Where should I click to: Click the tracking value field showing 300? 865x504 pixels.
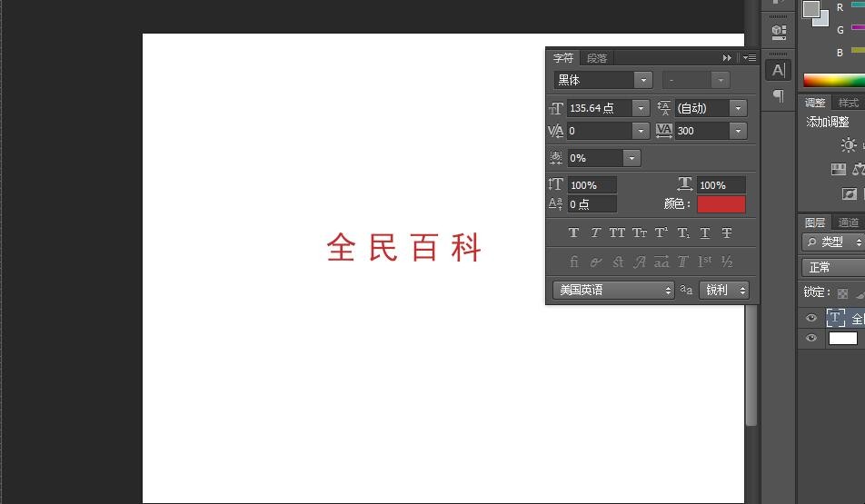pyautogui.click(x=701, y=131)
